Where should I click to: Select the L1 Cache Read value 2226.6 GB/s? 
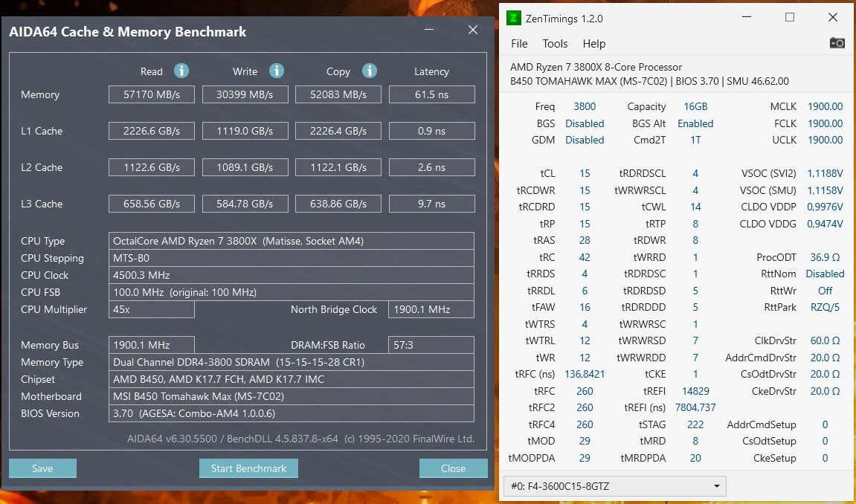[x=152, y=131]
